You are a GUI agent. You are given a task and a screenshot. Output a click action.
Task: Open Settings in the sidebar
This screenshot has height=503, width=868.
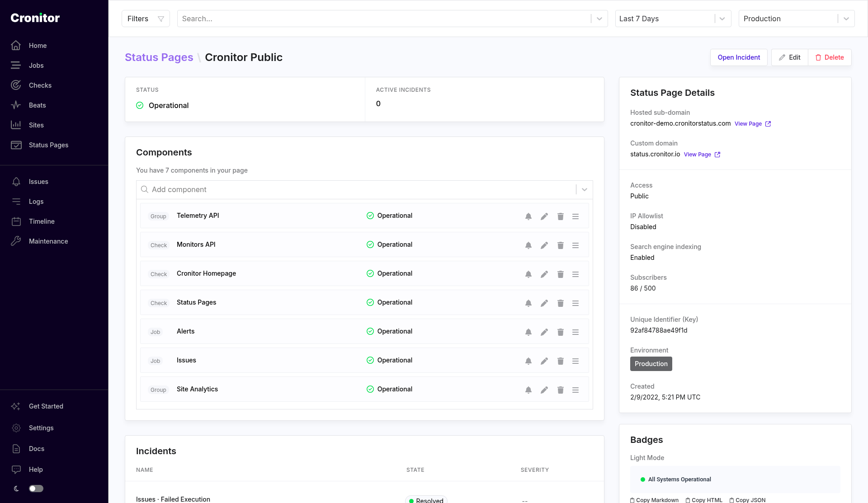point(41,428)
